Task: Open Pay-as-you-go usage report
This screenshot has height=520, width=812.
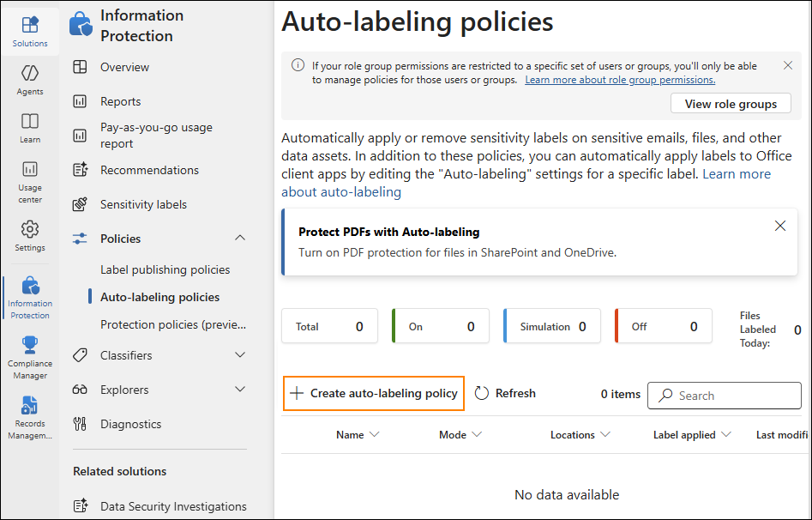Action: click(x=156, y=136)
